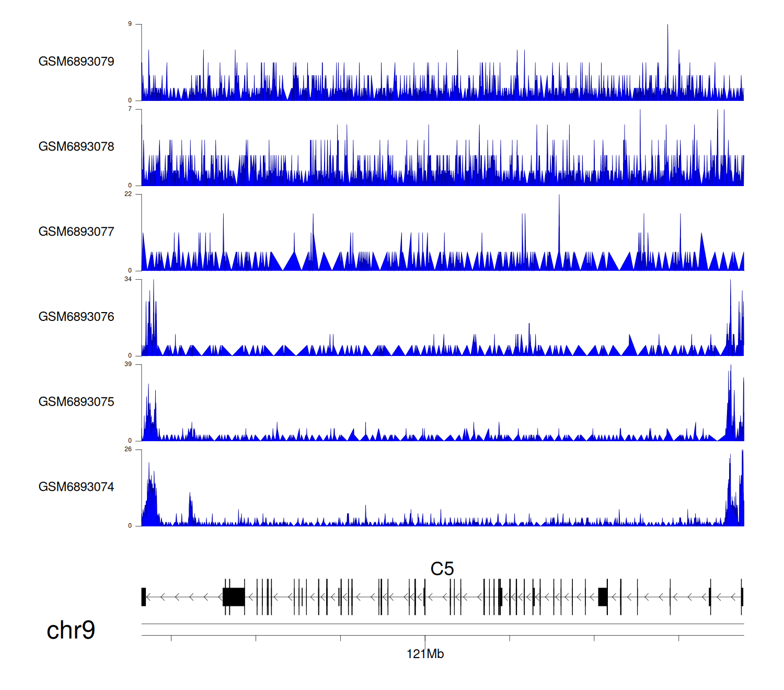The height and width of the screenshot is (690, 784).
Task: Select the GSM6893076 track label
Action: [76, 317]
